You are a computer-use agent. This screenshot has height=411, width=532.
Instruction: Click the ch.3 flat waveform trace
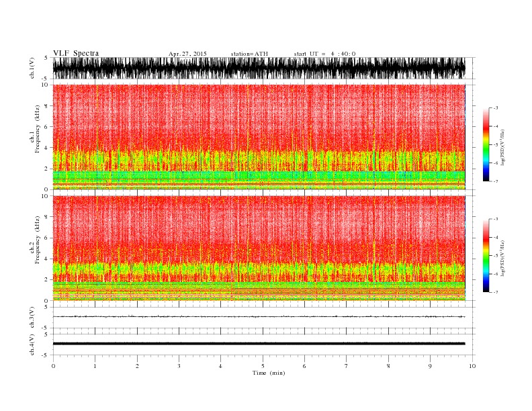pos(259,316)
